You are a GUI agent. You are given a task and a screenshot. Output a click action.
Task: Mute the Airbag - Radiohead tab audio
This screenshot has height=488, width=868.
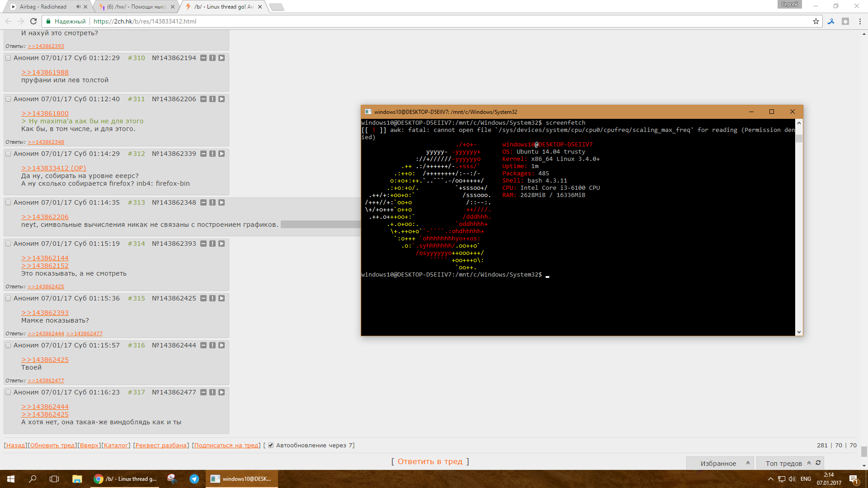click(x=78, y=7)
